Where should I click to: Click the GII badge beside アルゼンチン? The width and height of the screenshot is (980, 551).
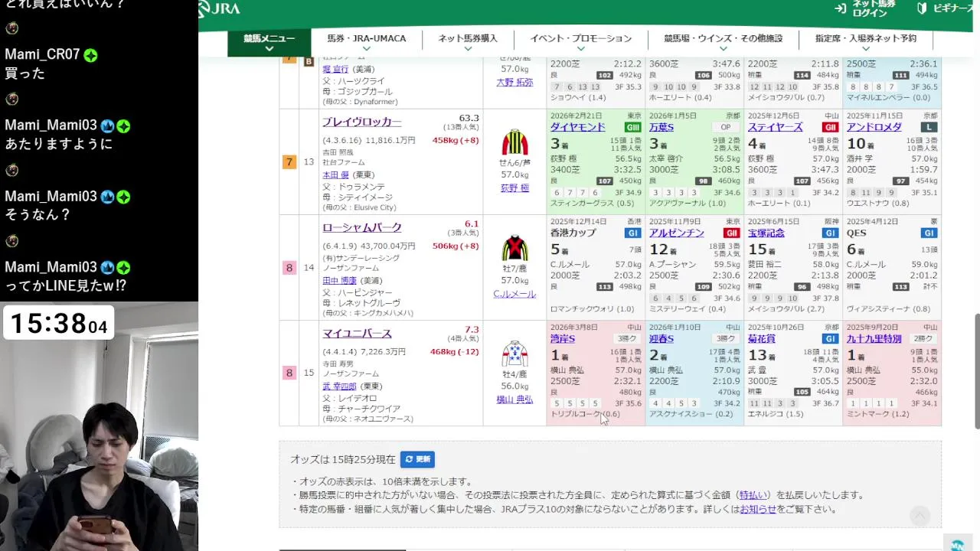coord(731,233)
